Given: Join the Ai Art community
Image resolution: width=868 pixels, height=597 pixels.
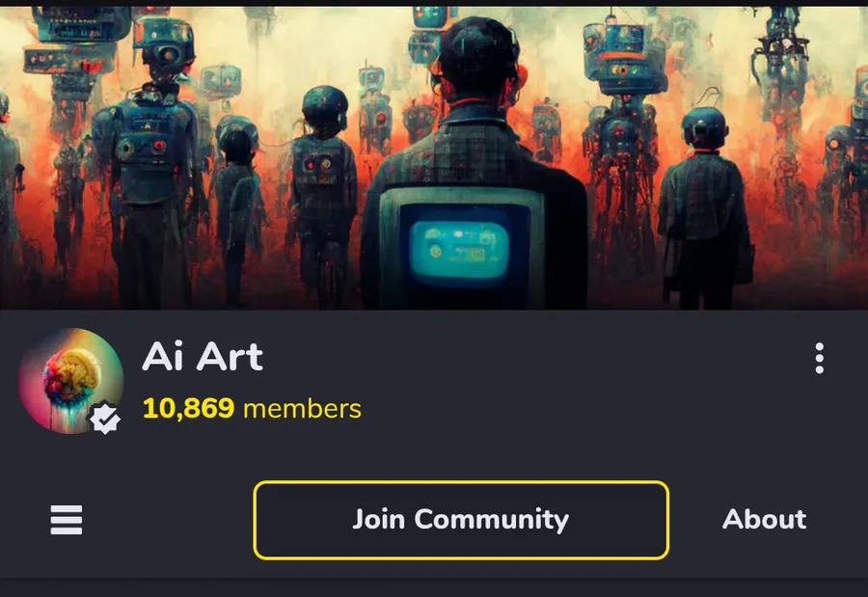Looking at the screenshot, I should coord(461,520).
